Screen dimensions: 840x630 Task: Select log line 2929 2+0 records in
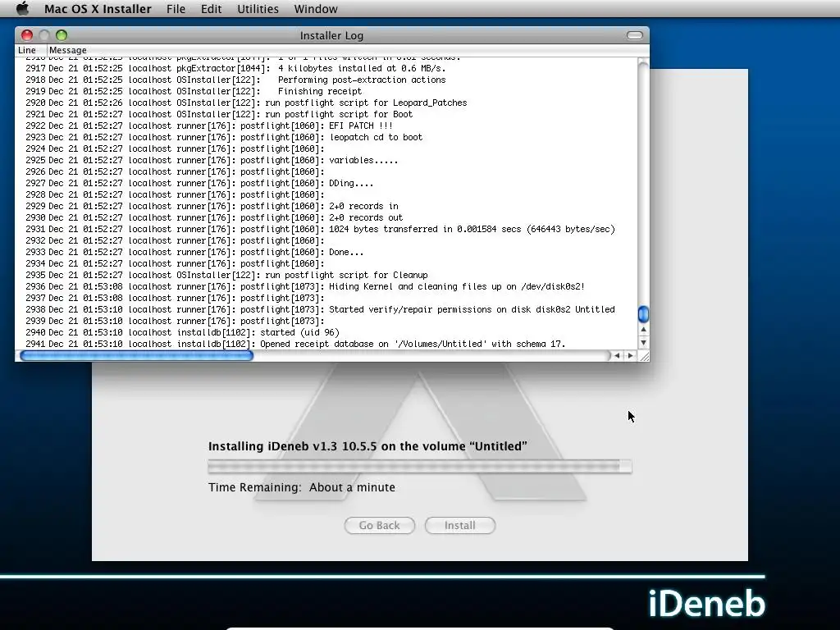pos(326,206)
